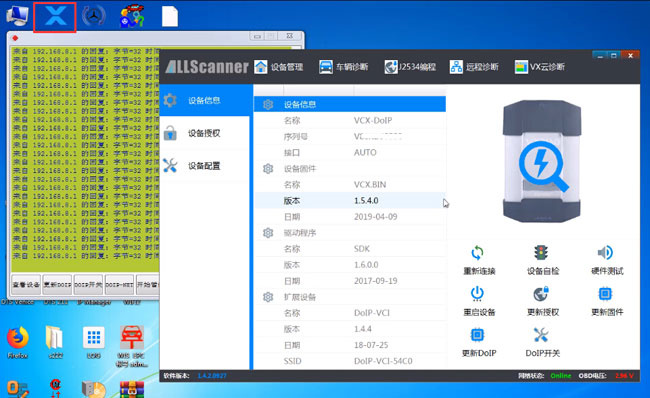Select 设备配置 in the left sidebar

point(205,166)
